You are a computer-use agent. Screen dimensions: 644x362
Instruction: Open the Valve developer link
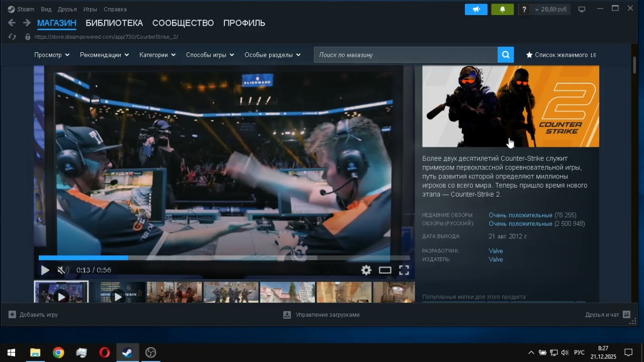point(496,251)
